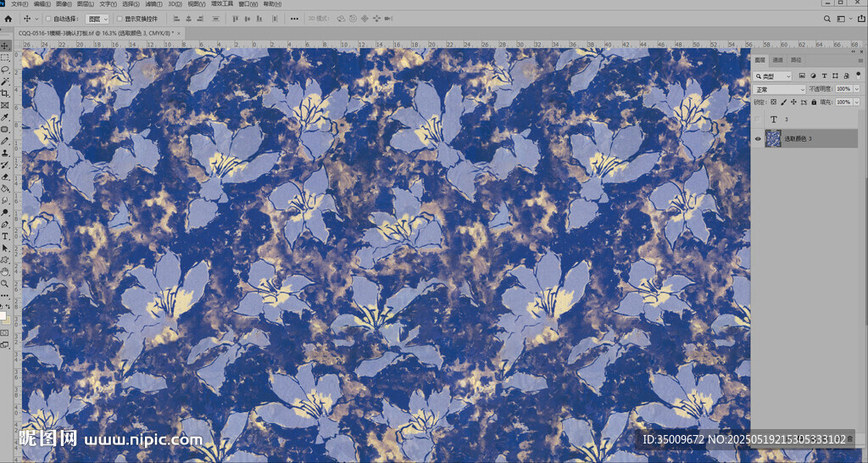Enable the 自动选择 checkbox
This screenshot has width=868, height=463.
(x=48, y=19)
